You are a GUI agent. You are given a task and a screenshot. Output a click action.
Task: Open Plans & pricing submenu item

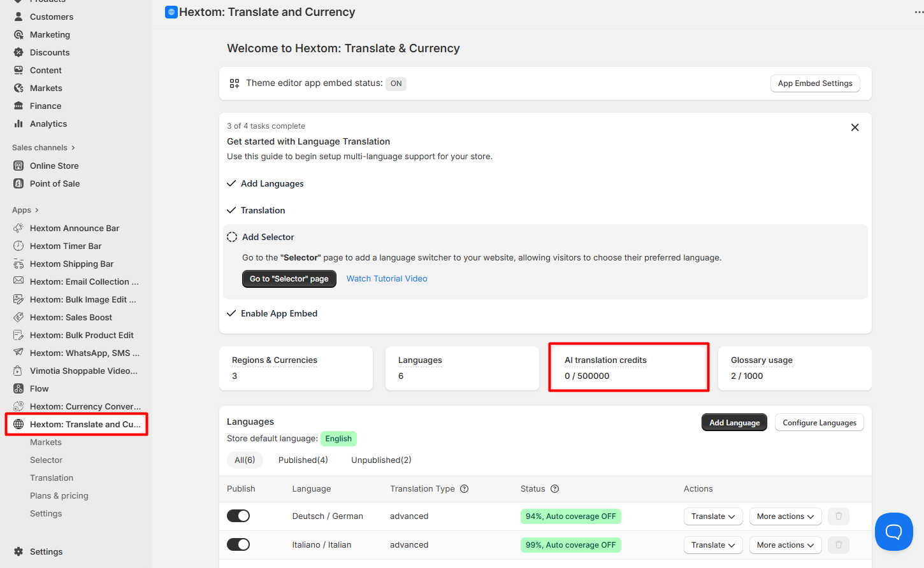coord(59,495)
